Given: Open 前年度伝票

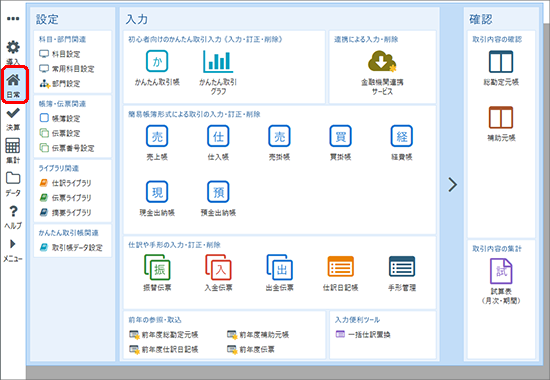Looking at the screenshot, I should pyautogui.click(x=251, y=349).
